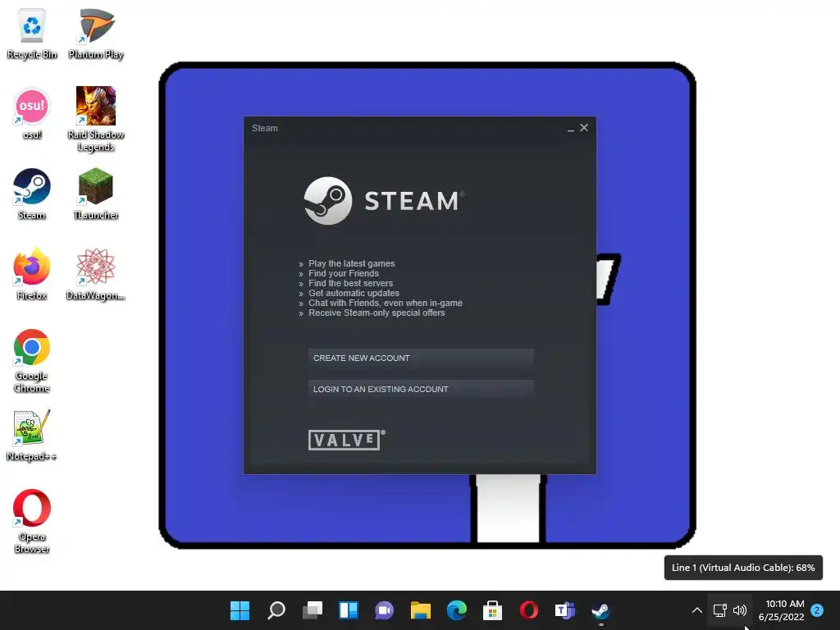
Task: Open the Widgets panel from taskbar
Action: 348,610
